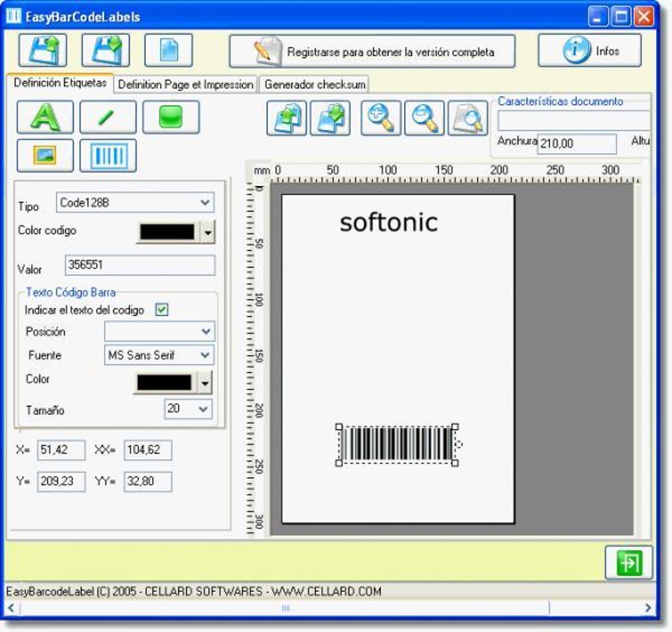Click Registrarse para obtener la versión completa
This screenshot has height=632, width=672.
point(372,51)
